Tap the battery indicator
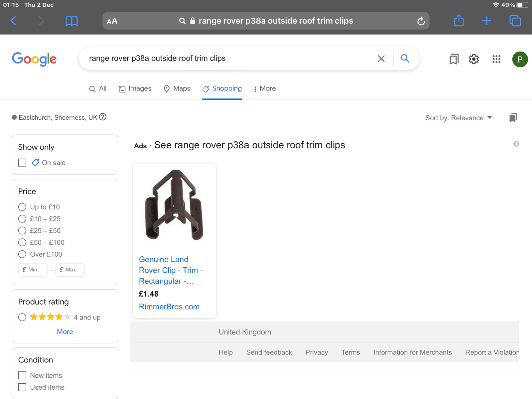The width and height of the screenshot is (532, 399). (523, 5)
